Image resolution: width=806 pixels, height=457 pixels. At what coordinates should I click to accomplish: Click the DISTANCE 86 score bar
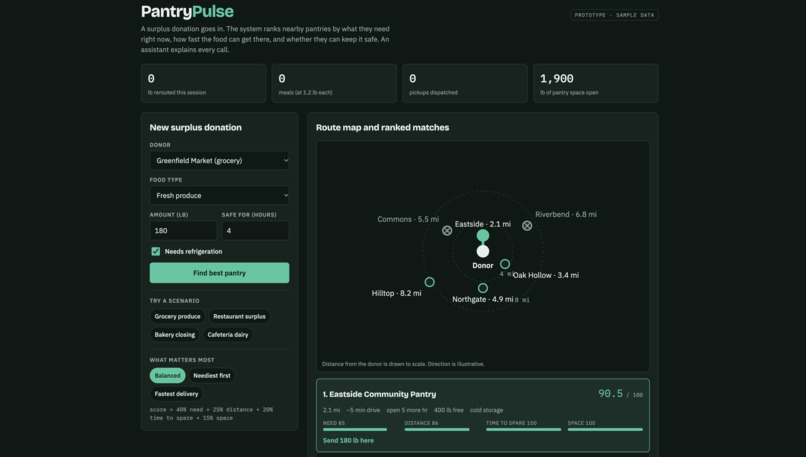[437, 429]
